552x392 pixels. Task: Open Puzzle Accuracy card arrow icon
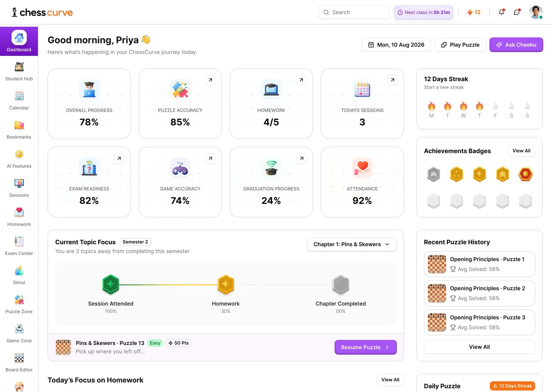[210, 80]
